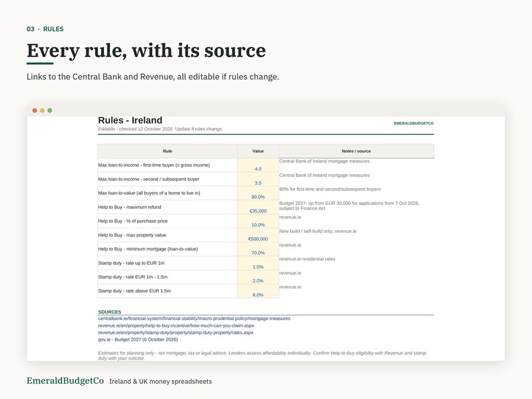The width and height of the screenshot is (532, 399).
Task: Open the gov.ie Budget 2027 source link
Action: [x=138, y=339]
